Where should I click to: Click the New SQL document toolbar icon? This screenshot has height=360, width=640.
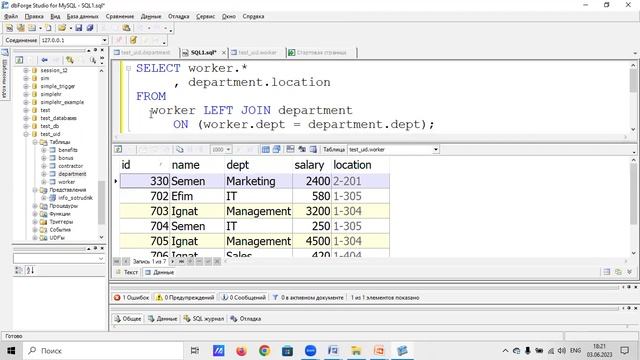9,28
